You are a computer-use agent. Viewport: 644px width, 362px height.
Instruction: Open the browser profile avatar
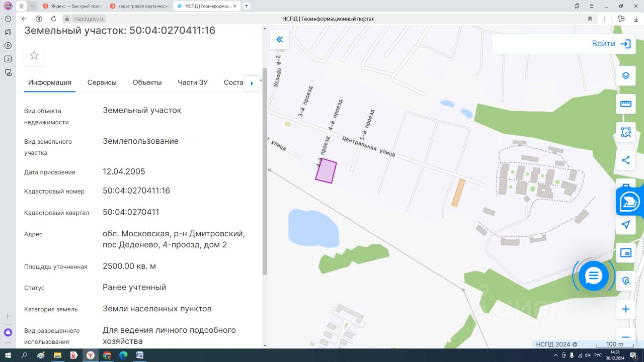(8, 6)
